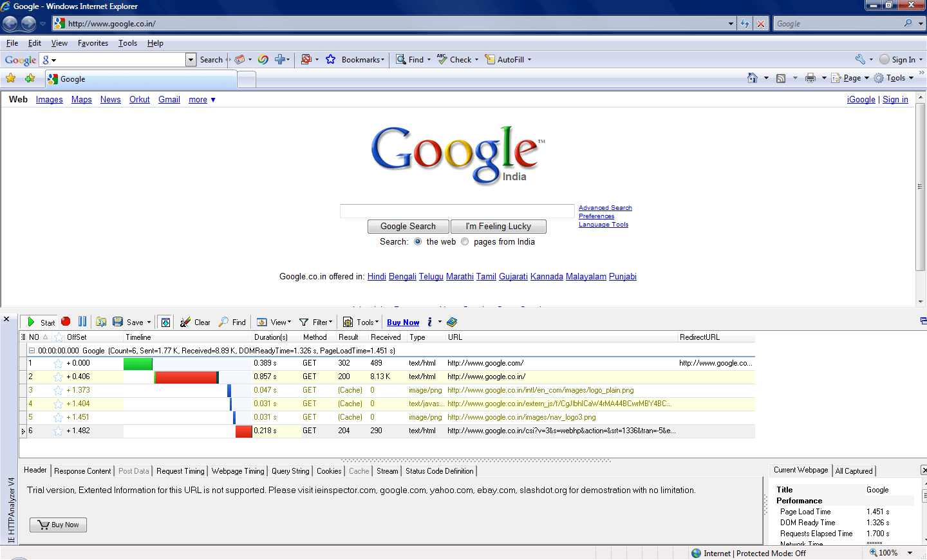This screenshot has height=560, width=927.
Task: Open the View dropdown in HTTPAnalyzer
Action: (x=274, y=322)
